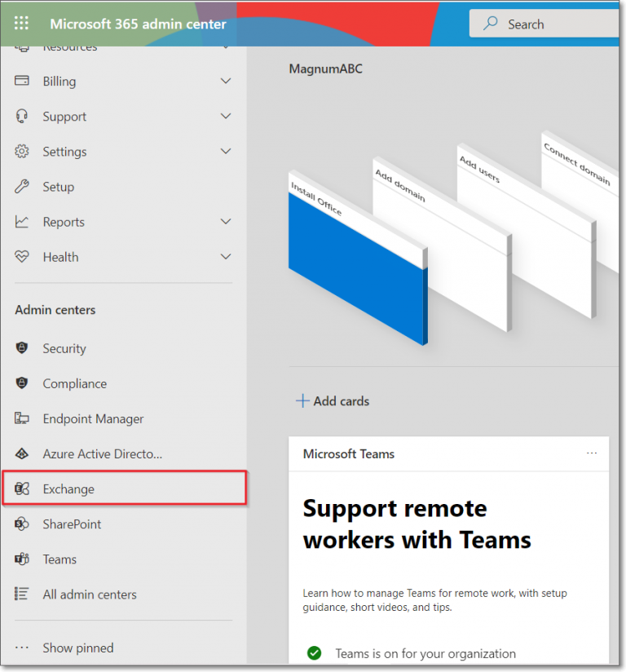The width and height of the screenshot is (626, 672).
Task: Click the Compliance shield icon
Action: pyautogui.click(x=22, y=382)
